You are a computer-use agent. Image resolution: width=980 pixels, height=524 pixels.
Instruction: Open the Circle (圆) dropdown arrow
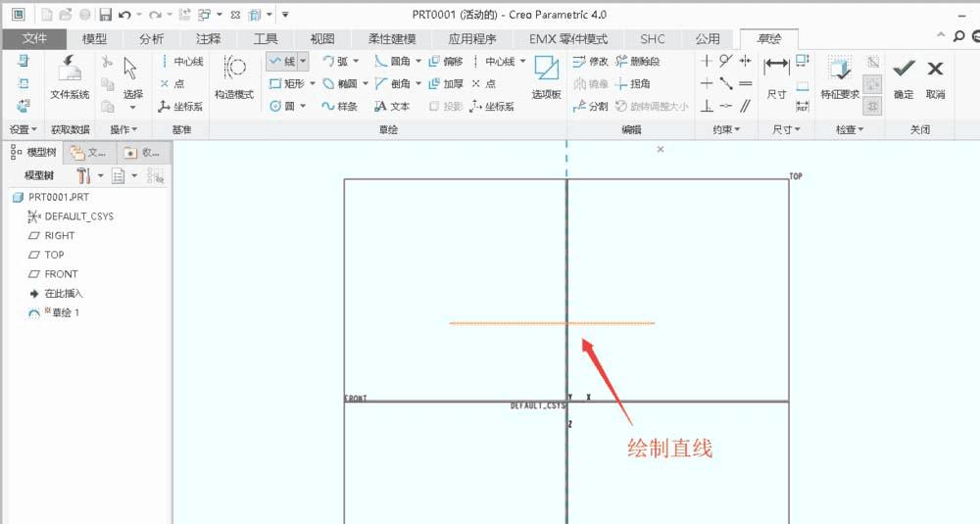pyautogui.click(x=303, y=106)
